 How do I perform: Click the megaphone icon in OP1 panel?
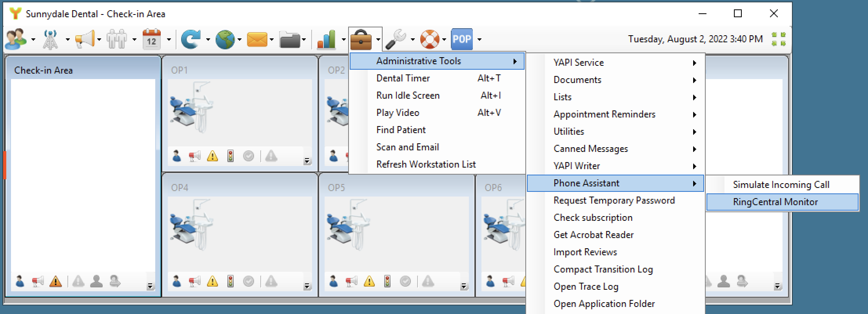(x=194, y=156)
